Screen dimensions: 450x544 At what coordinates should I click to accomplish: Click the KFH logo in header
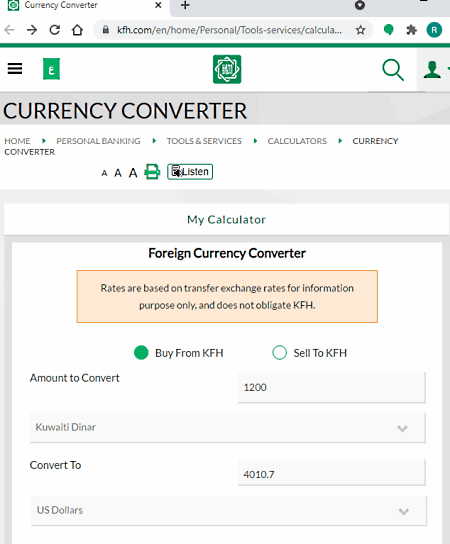click(227, 69)
